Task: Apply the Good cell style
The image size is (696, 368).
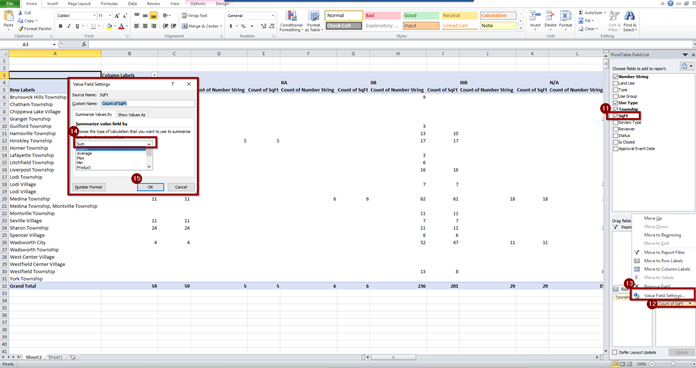Action: click(421, 16)
